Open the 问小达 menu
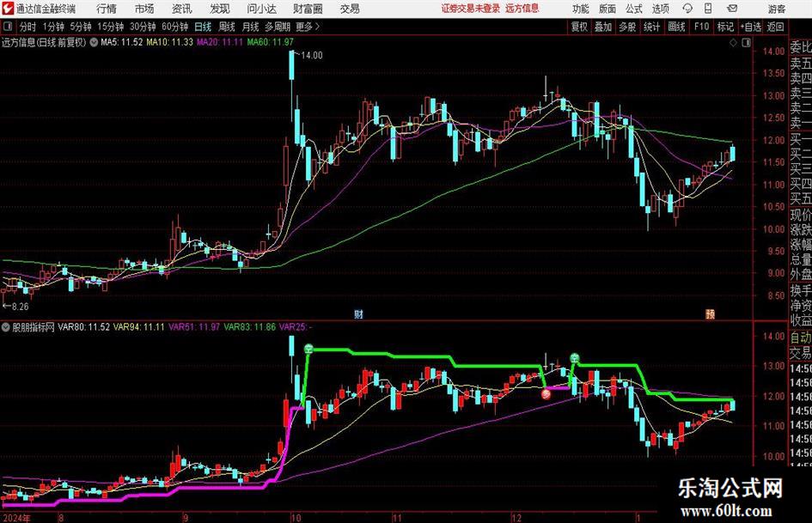The width and height of the screenshot is (812, 523). click(261, 9)
